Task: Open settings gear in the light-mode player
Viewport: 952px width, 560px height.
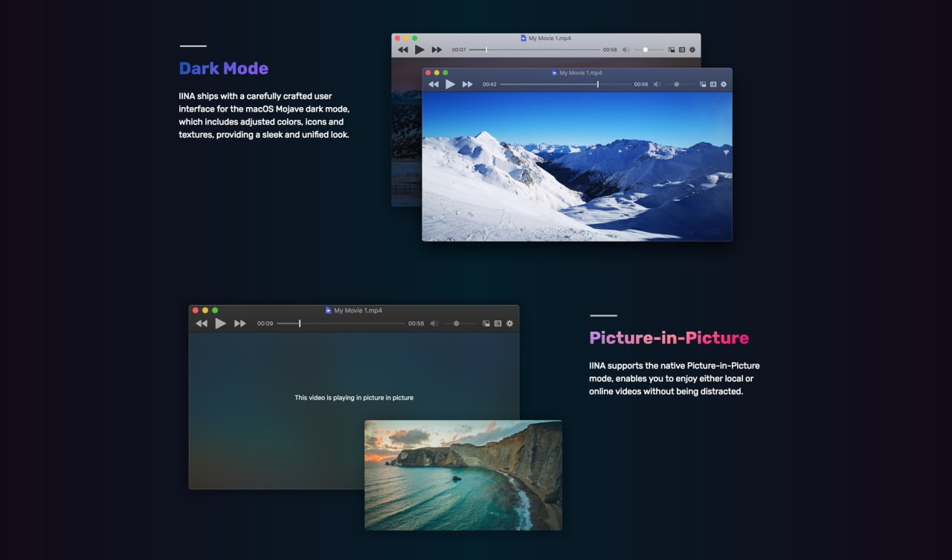Action: (x=692, y=50)
